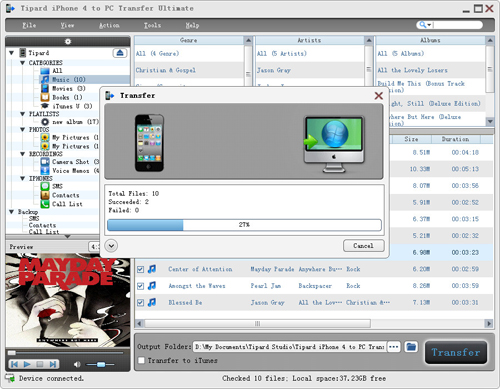Click scroll down arrow in Albums list
500x389 pixels.
tap(490, 121)
